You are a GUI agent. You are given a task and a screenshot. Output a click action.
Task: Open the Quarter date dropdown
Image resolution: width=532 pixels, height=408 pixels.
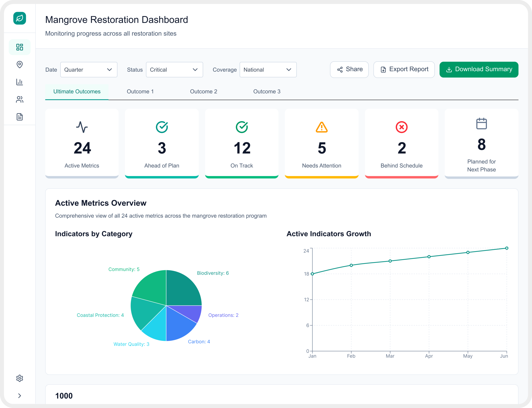pos(89,70)
